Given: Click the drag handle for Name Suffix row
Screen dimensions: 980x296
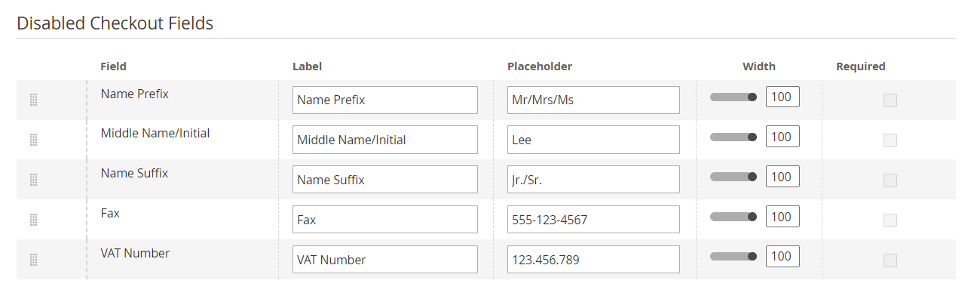Looking at the screenshot, I should pos(33,180).
